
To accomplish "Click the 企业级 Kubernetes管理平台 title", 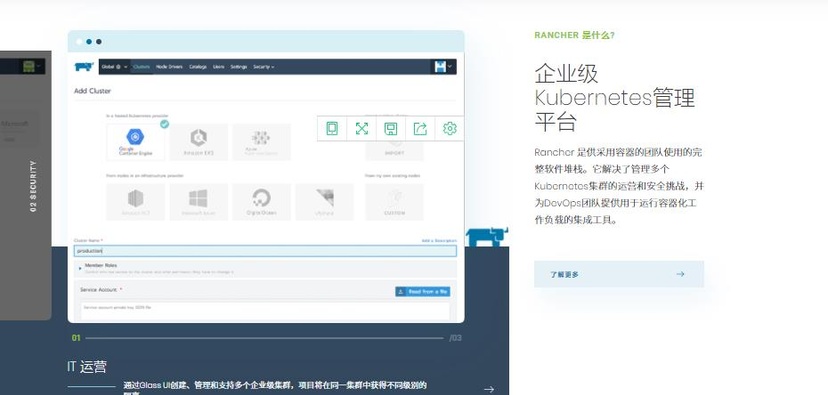I will click(x=615, y=98).
